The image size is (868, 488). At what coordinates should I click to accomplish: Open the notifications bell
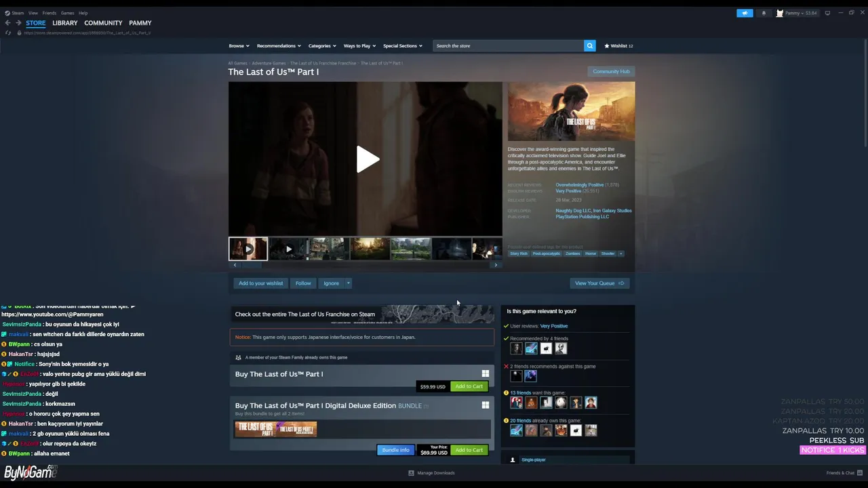[764, 13]
